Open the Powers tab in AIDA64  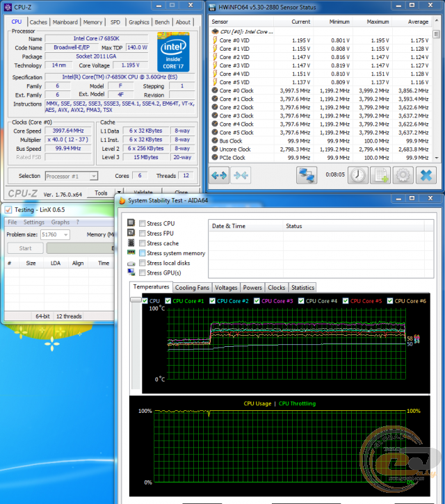[252, 288]
